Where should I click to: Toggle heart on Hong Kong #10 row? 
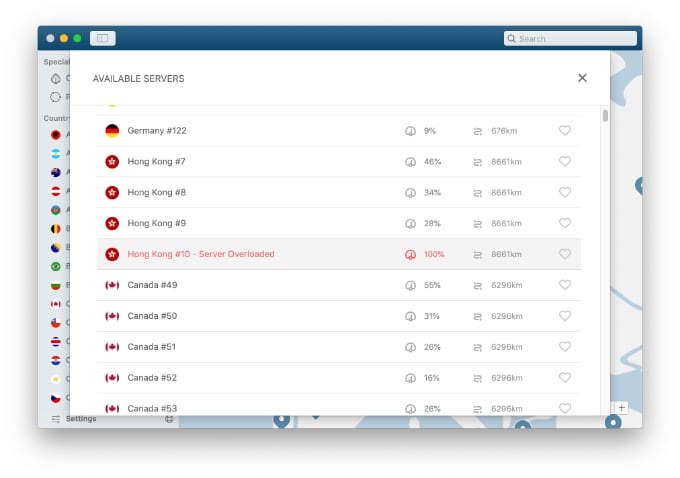pyautogui.click(x=565, y=254)
